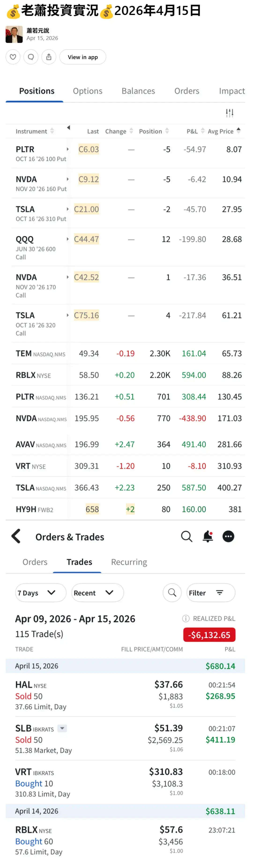Viewport: 253px width, 868px height.
Task: Open the 7 Days range dropdown
Action: pos(41,593)
